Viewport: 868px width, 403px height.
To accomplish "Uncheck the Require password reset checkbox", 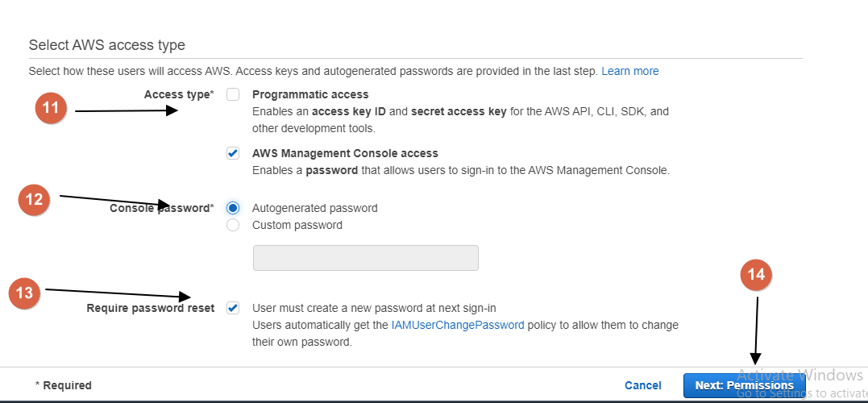I will click(233, 308).
